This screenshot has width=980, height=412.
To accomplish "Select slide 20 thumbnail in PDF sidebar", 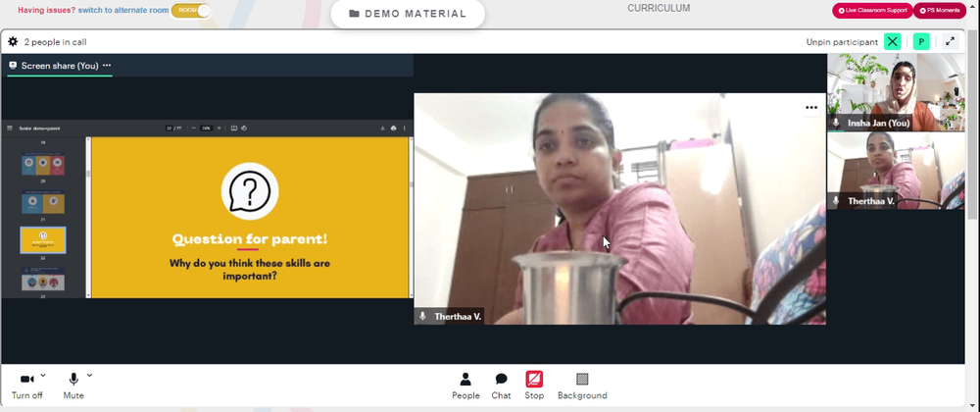I will [43, 164].
